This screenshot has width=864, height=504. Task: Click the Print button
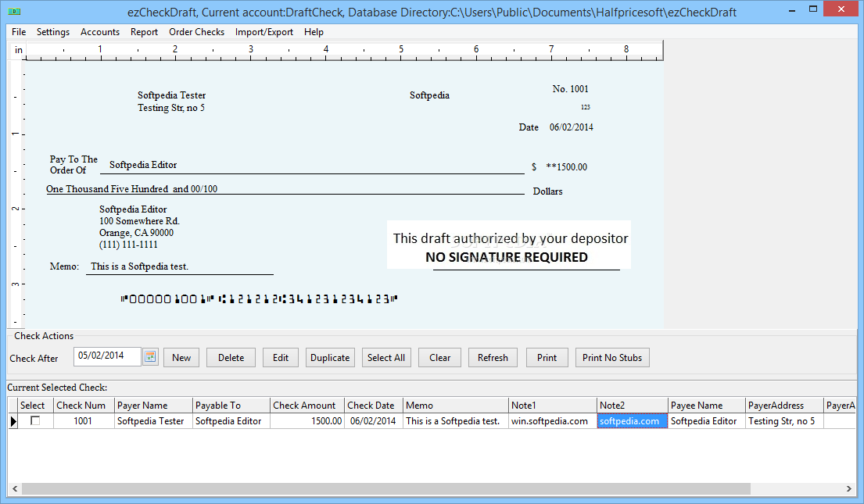coord(547,357)
